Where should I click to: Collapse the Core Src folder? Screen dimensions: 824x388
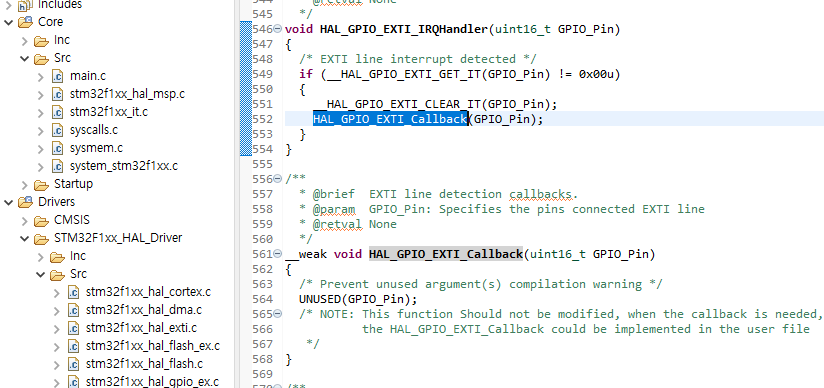25,58
